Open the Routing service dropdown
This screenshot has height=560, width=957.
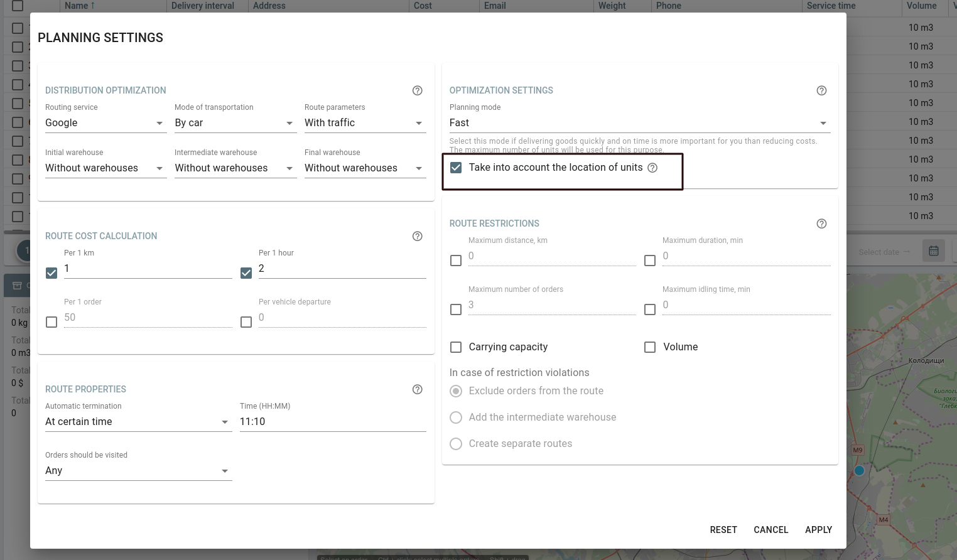tap(105, 123)
